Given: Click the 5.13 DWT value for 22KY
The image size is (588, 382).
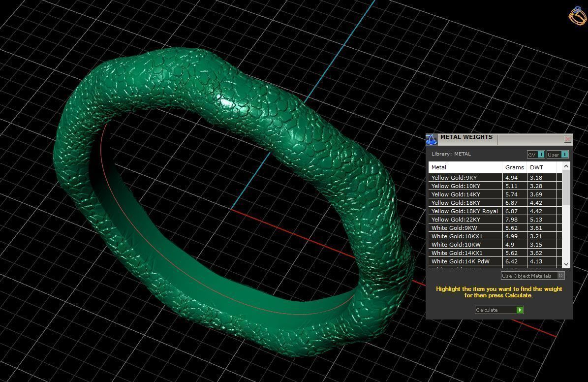Looking at the screenshot, I should (x=536, y=220).
